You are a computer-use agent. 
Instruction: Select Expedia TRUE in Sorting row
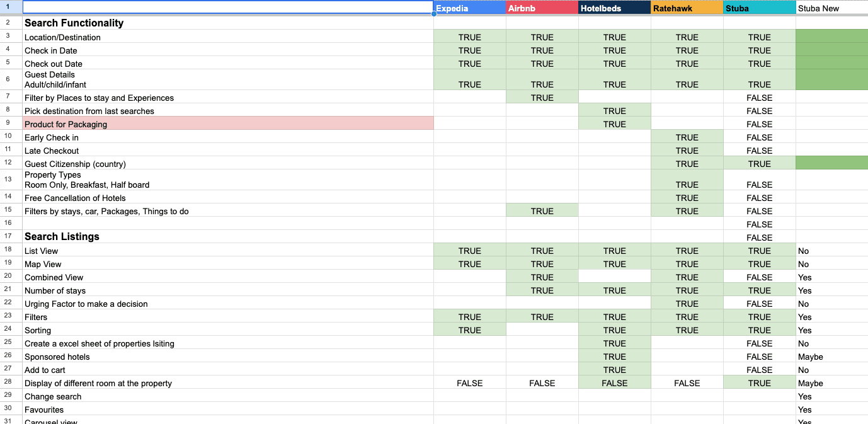[470, 329]
